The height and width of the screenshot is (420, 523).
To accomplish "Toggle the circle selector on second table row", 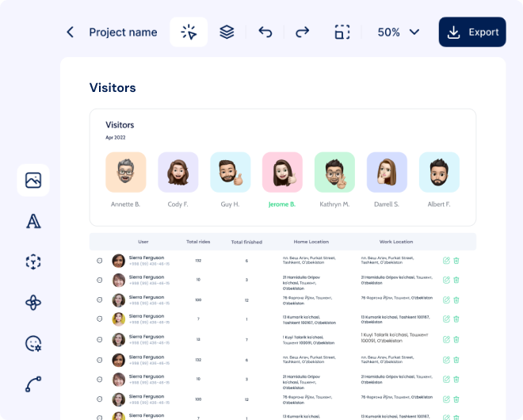I will (x=99, y=280).
